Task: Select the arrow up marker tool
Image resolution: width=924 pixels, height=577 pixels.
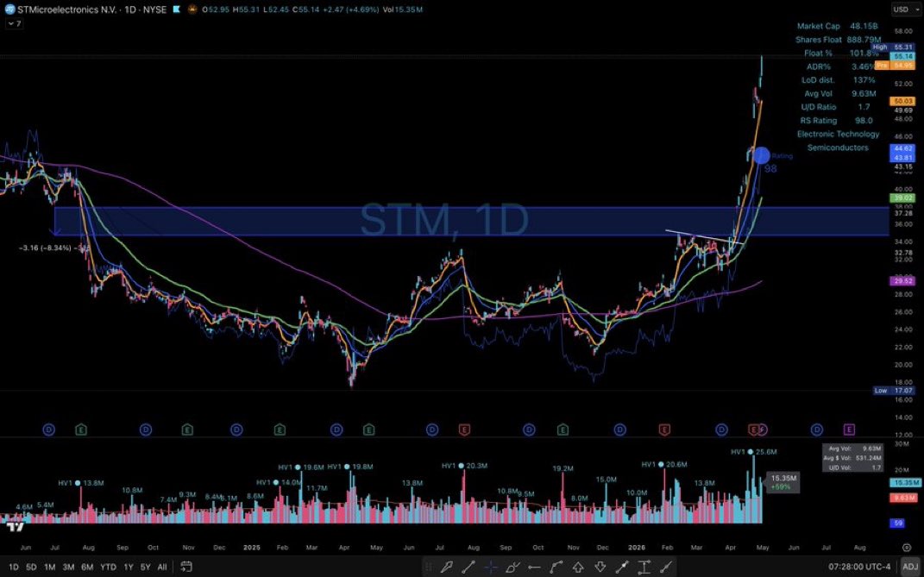Action: 578,567
